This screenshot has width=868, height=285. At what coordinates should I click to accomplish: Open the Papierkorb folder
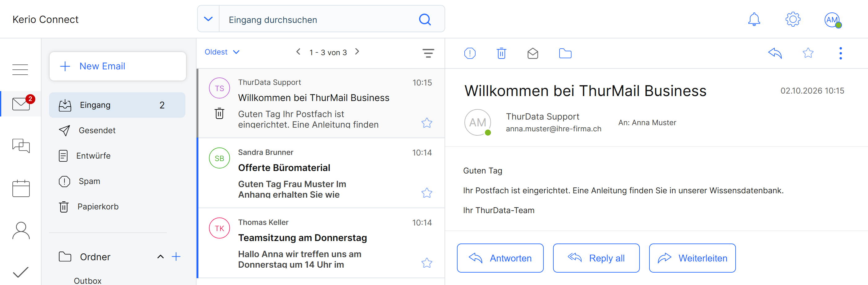click(x=117, y=207)
